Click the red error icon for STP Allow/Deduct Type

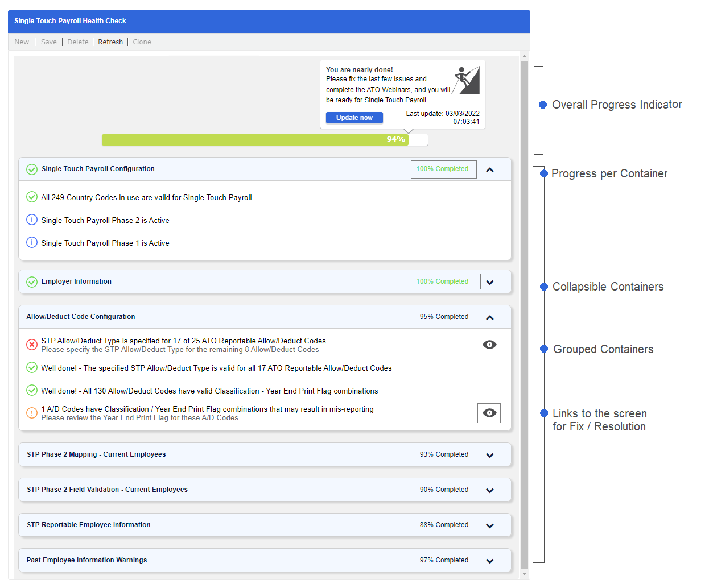tap(32, 345)
